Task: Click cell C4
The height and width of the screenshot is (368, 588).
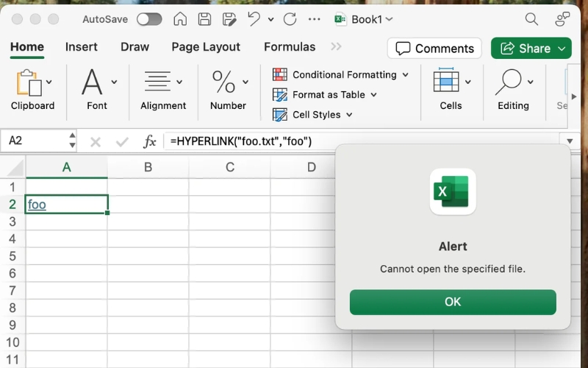Action: pos(230,238)
